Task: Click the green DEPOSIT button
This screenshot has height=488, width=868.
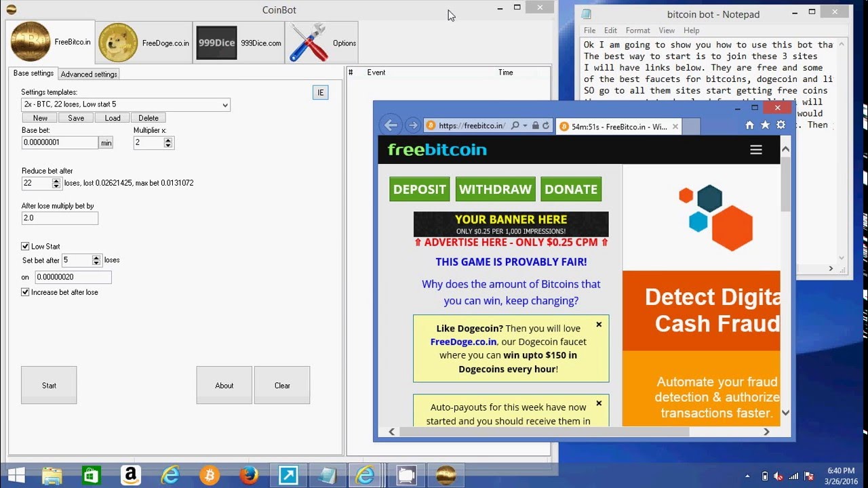Action: tap(420, 189)
